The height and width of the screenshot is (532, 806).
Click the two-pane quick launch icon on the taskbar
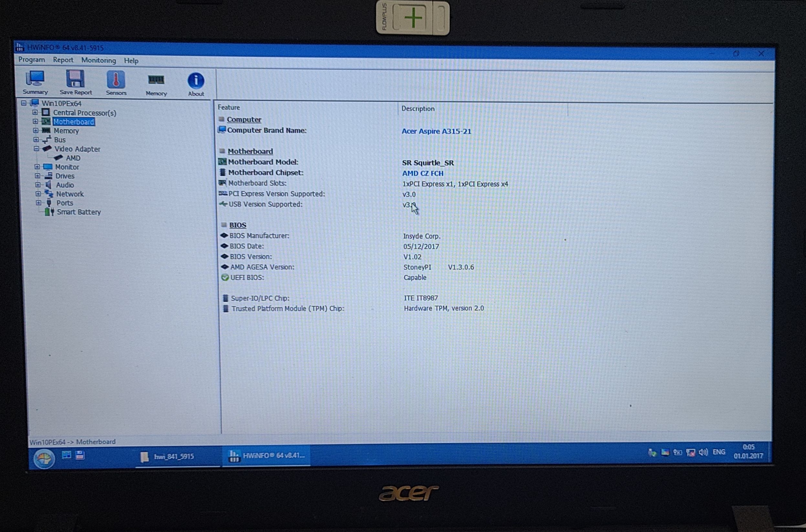pyautogui.click(x=67, y=455)
